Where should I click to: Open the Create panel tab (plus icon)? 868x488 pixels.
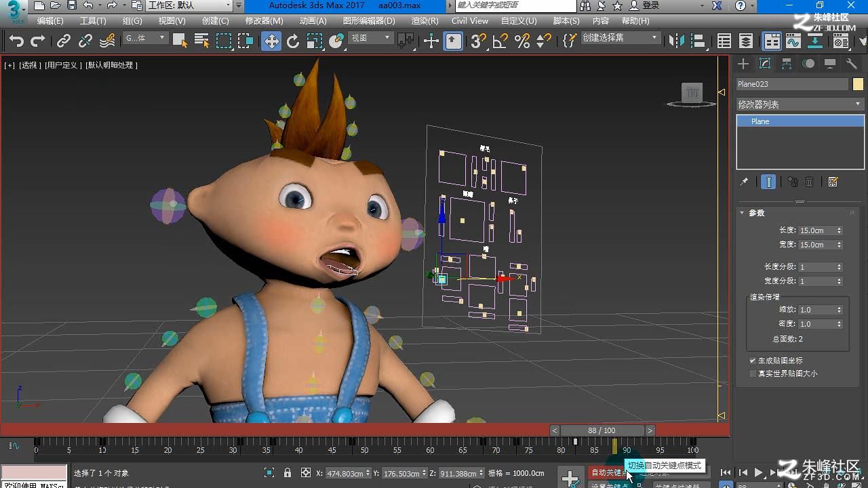(x=743, y=64)
